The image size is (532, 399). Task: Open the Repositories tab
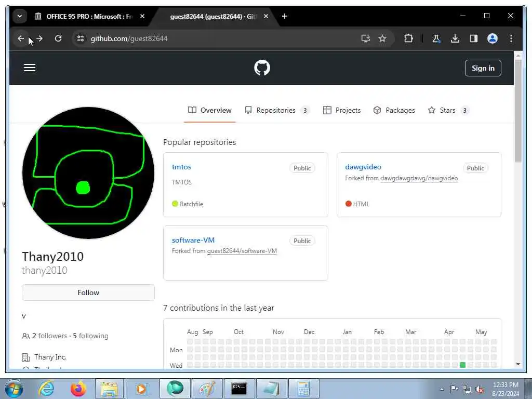coord(277,110)
